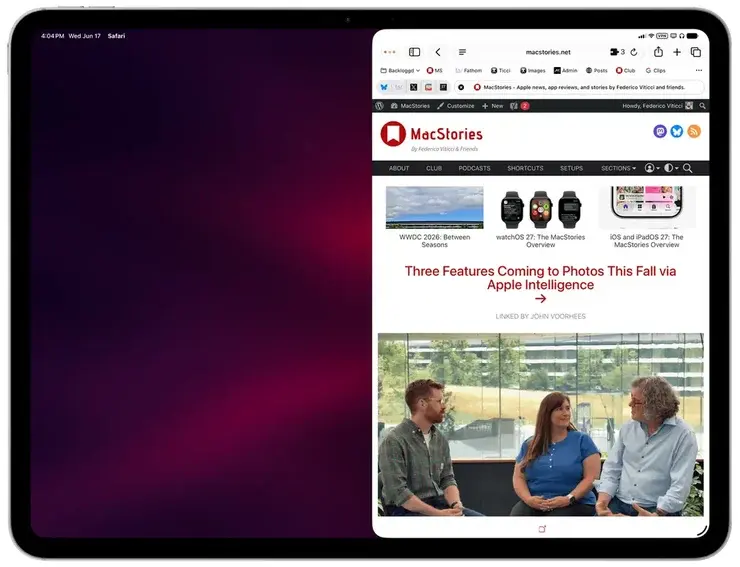Open the MS bookmark
Viewport: 740px width, 567px height.
pos(435,70)
